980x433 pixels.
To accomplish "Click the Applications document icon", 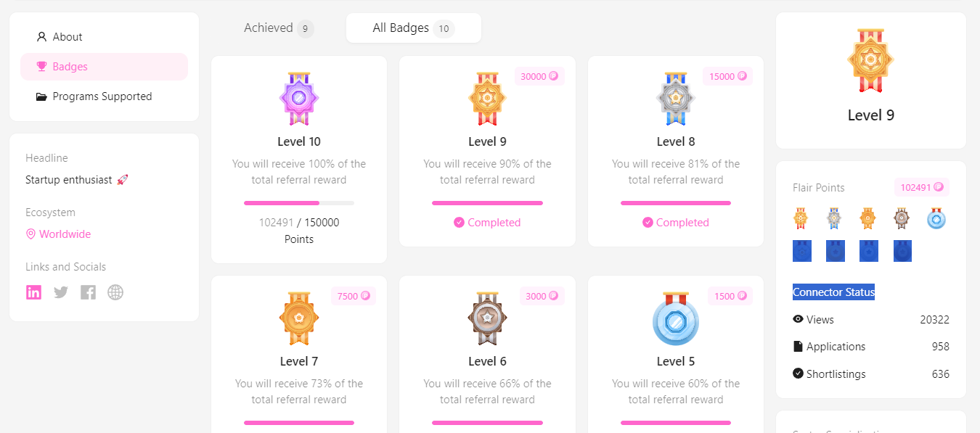I will click(798, 346).
